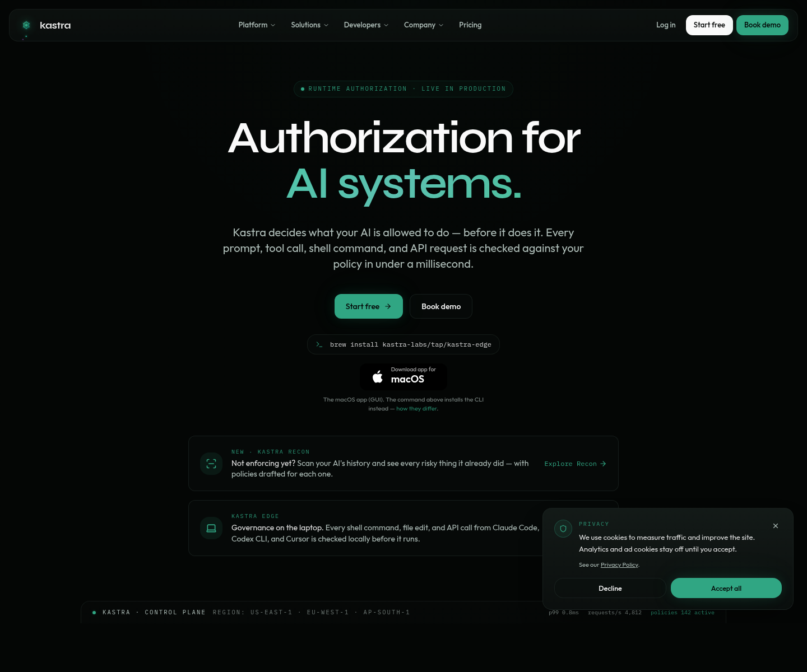807x672 pixels.
Task: Go to the Pricing page
Action: point(470,25)
